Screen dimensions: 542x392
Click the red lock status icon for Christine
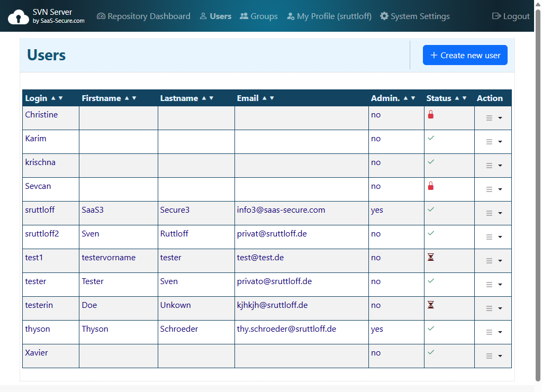point(430,114)
